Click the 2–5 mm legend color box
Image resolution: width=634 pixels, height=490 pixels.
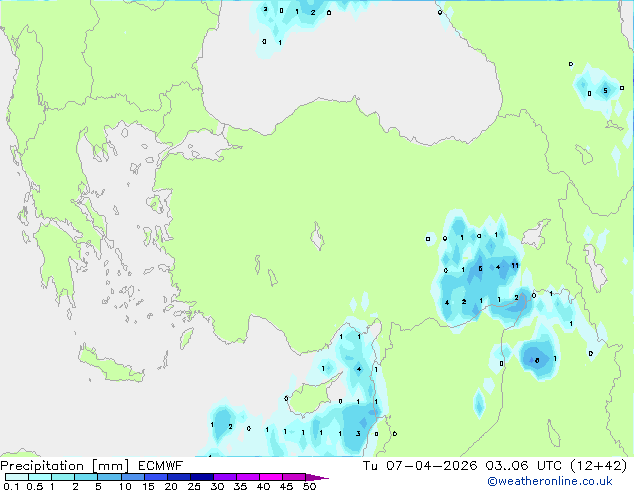pyautogui.click(x=86, y=477)
